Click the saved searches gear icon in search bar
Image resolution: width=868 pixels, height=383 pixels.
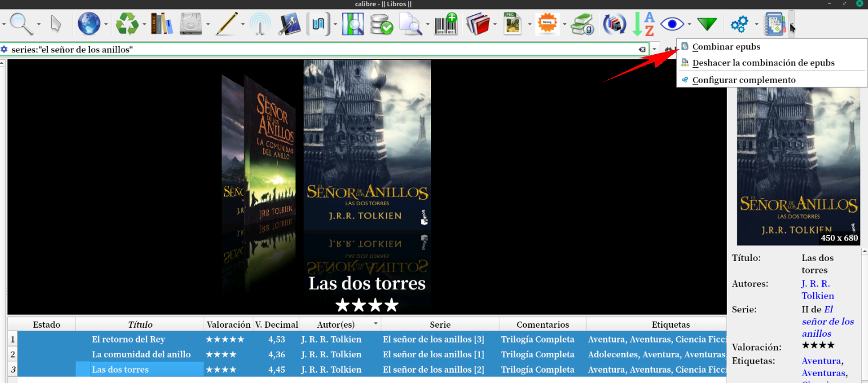4,50
